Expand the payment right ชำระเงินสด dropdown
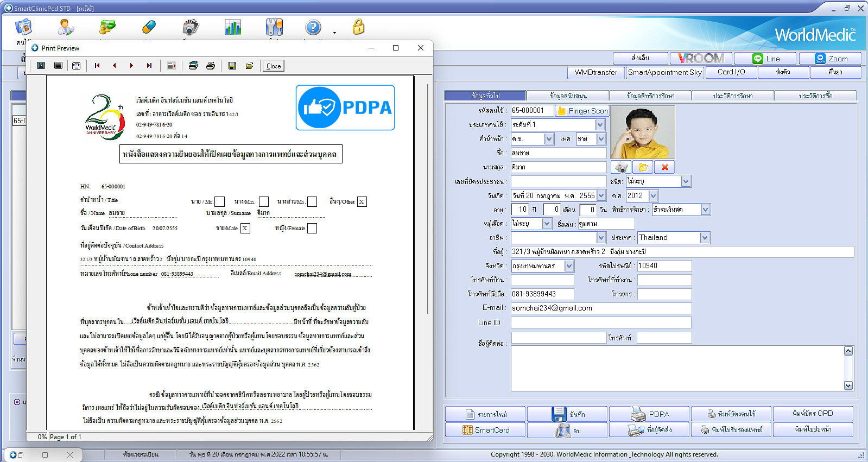 pyautogui.click(x=705, y=210)
